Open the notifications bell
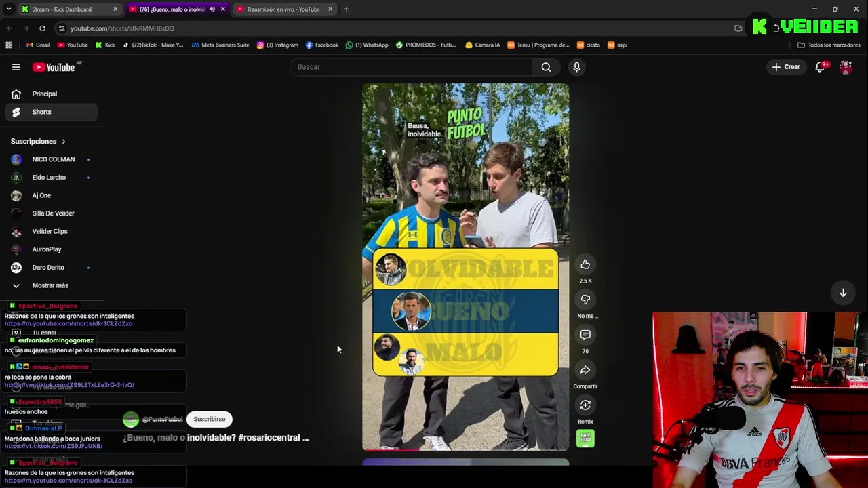The image size is (868, 488). click(821, 67)
